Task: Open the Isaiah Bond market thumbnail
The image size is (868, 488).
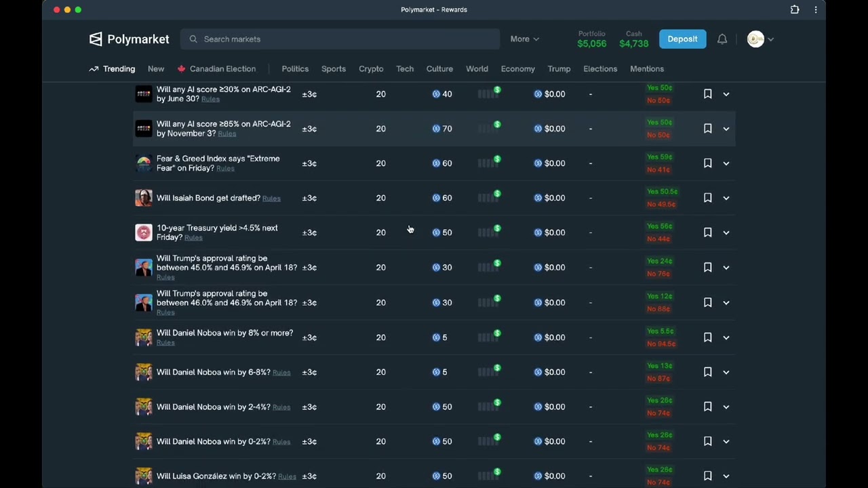Action: tap(144, 198)
